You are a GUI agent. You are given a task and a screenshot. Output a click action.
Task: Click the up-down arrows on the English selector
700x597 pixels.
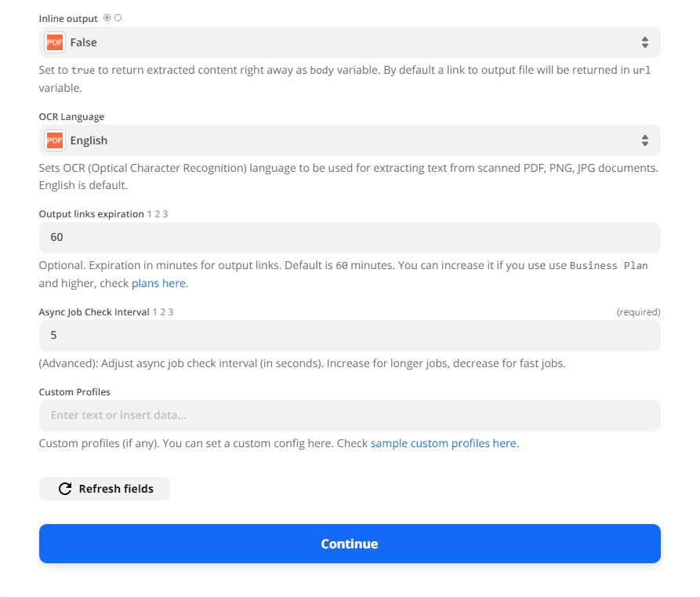(645, 140)
